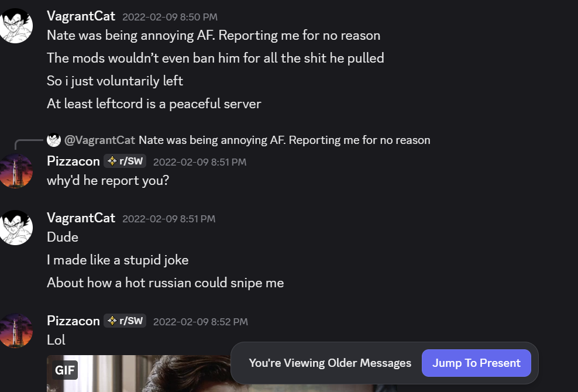Image resolution: width=578 pixels, height=392 pixels.
Task: Click VagrantCat's avatar on the first message
Action: click(16, 26)
